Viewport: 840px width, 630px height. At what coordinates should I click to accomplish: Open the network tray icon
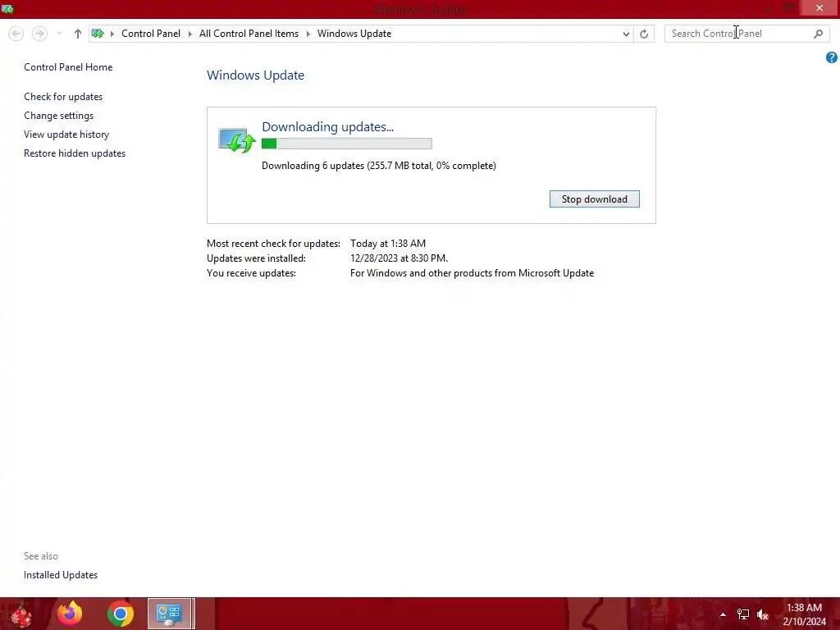click(x=743, y=614)
